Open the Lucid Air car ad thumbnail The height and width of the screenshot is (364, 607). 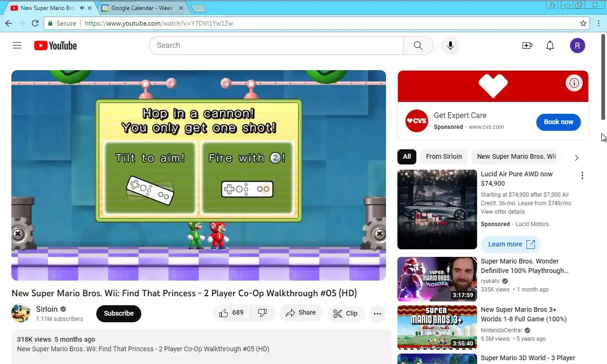(x=437, y=209)
